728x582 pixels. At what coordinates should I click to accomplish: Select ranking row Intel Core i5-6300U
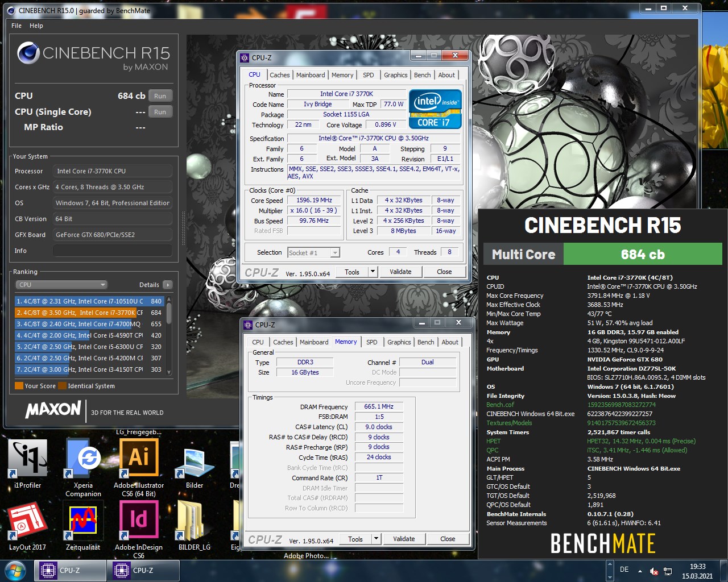[89, 347]
